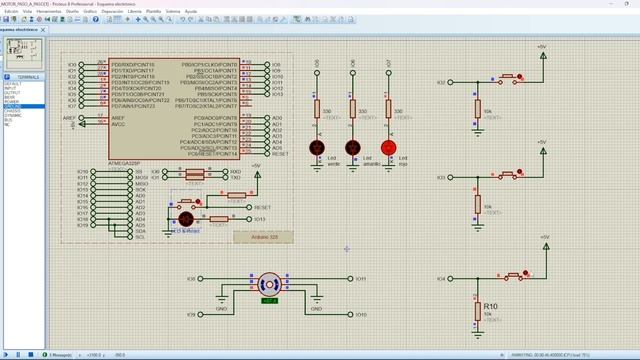The image size is (640, 360).
Task: Stop the simulation with Stop button
Action: click(x=31, y=355)
